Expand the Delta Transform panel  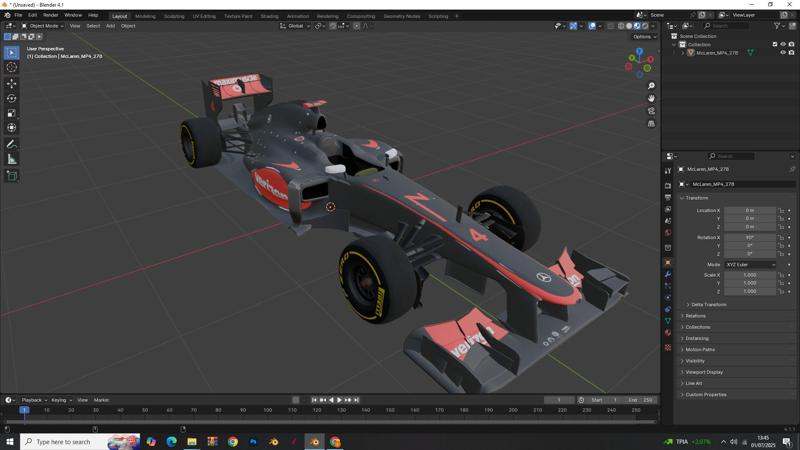(x=706, y=305)
